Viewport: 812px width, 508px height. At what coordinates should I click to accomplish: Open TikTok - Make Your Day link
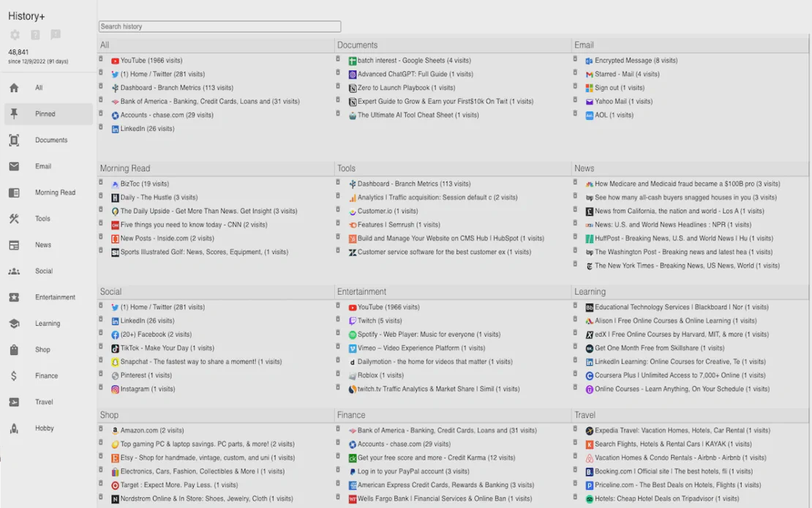(168, 348)
